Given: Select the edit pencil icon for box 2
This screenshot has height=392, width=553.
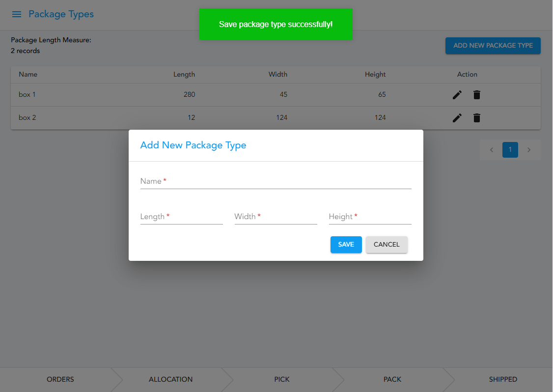Looking at the screenshot, I should tap(457, 118).
